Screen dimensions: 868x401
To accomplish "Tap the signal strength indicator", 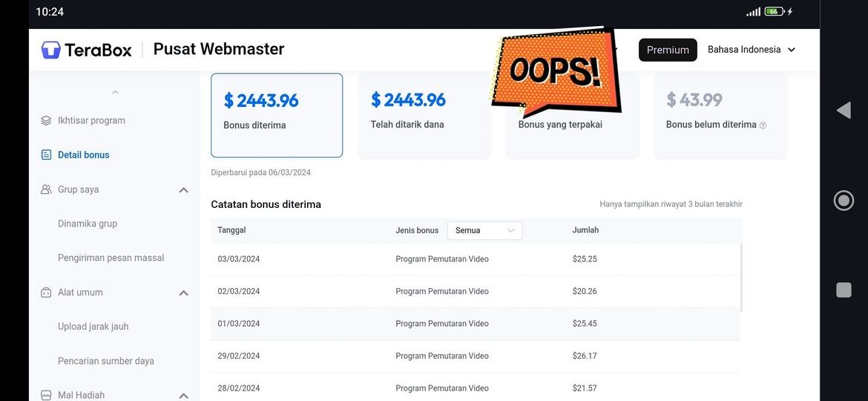I will coord(753,12).
